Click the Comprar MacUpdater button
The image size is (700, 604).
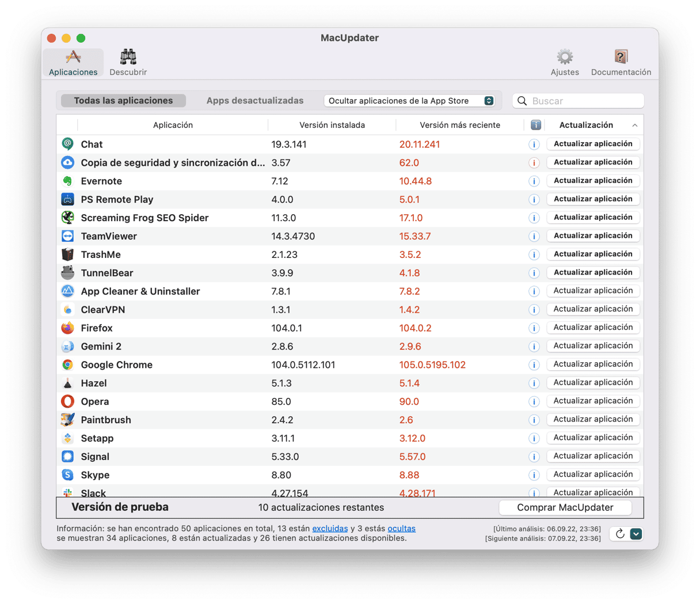(x=565, y=507)
